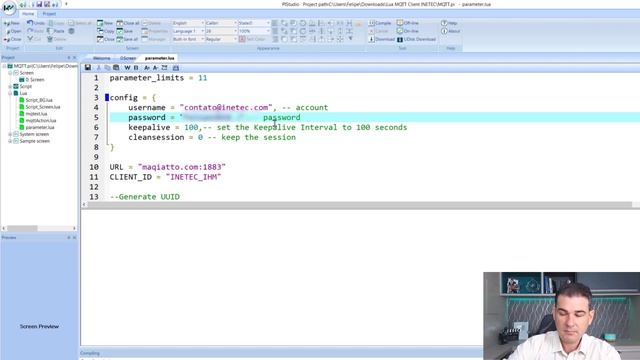Click the increase font size icon in the editor

(147, 68)
